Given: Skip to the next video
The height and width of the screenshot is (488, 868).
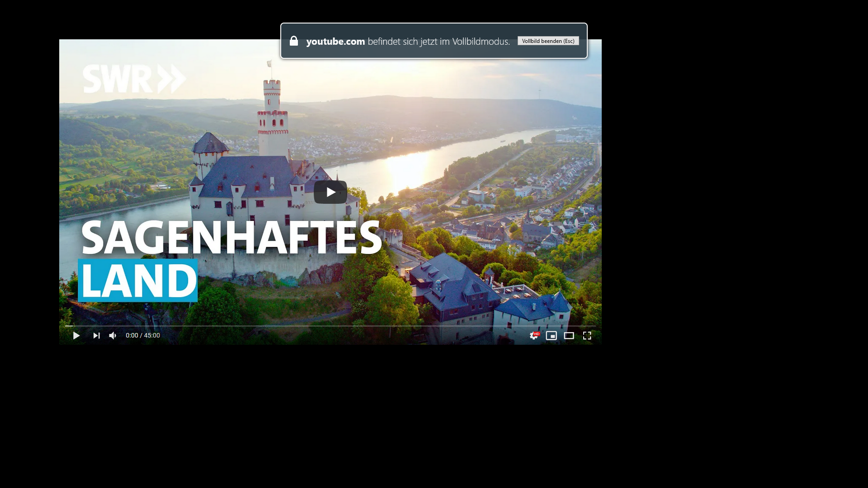Looking at the screenshot, I should (x=96, y=336).
